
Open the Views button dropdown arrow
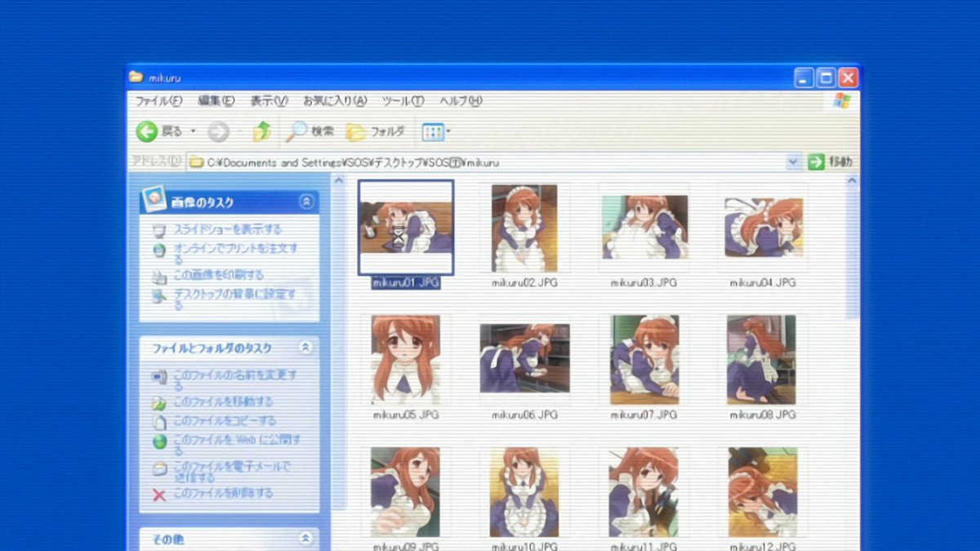coord(448,131)
